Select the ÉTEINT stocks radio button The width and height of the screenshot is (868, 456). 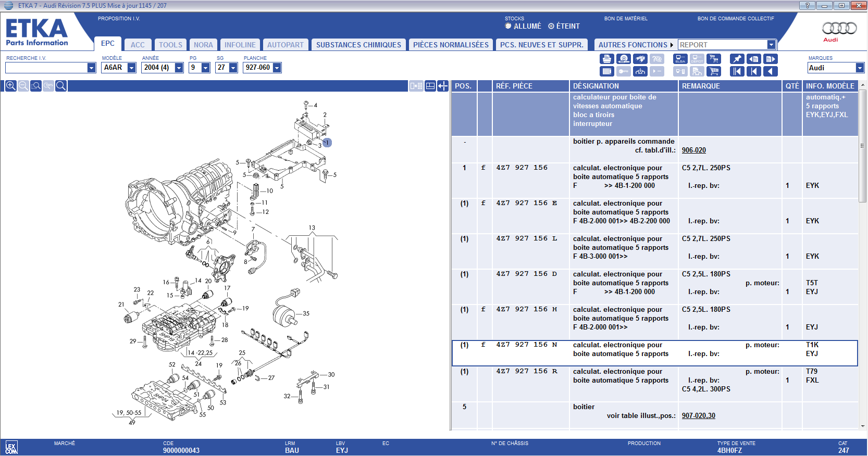click(x=551, y=26)
